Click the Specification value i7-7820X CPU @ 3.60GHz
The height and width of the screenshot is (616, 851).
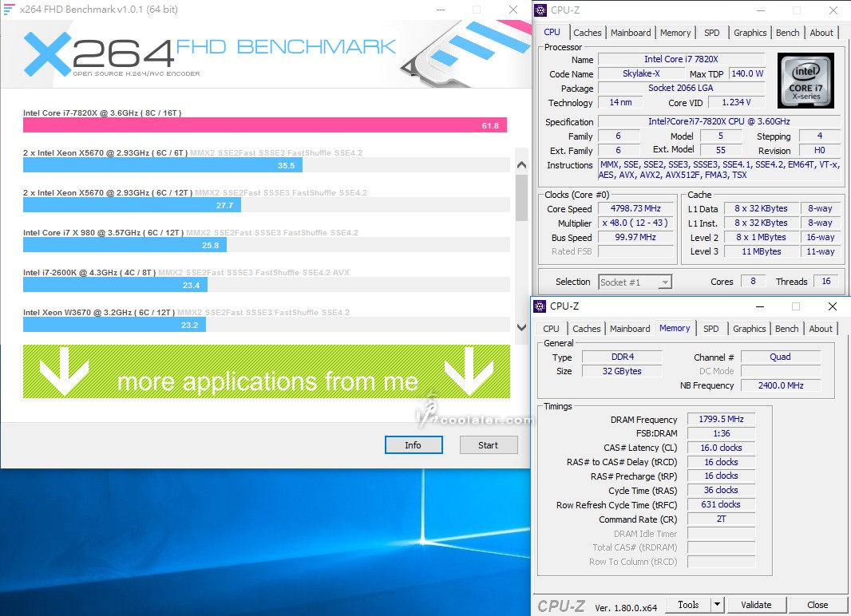tap(718, 121)
